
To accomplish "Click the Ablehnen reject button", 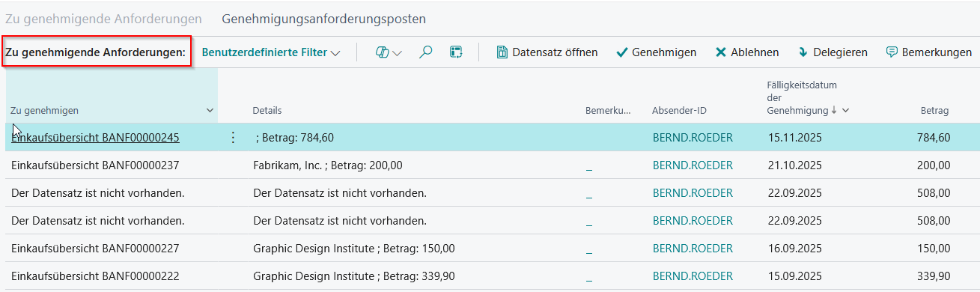I will [747, 52].
